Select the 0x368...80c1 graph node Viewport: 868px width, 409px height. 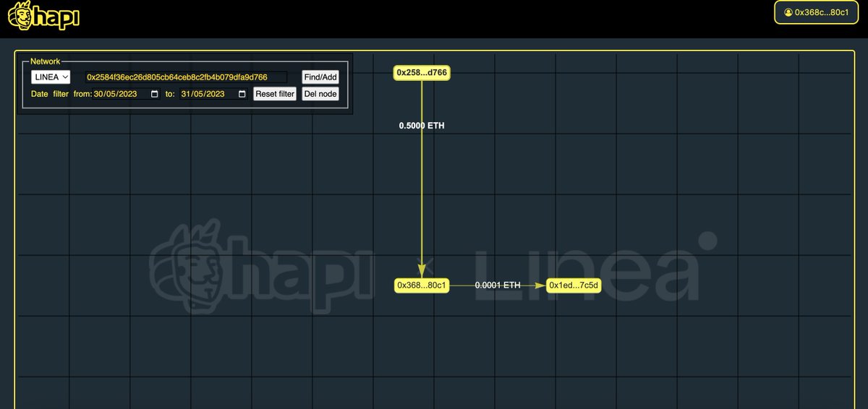click(x=422, y=285)
